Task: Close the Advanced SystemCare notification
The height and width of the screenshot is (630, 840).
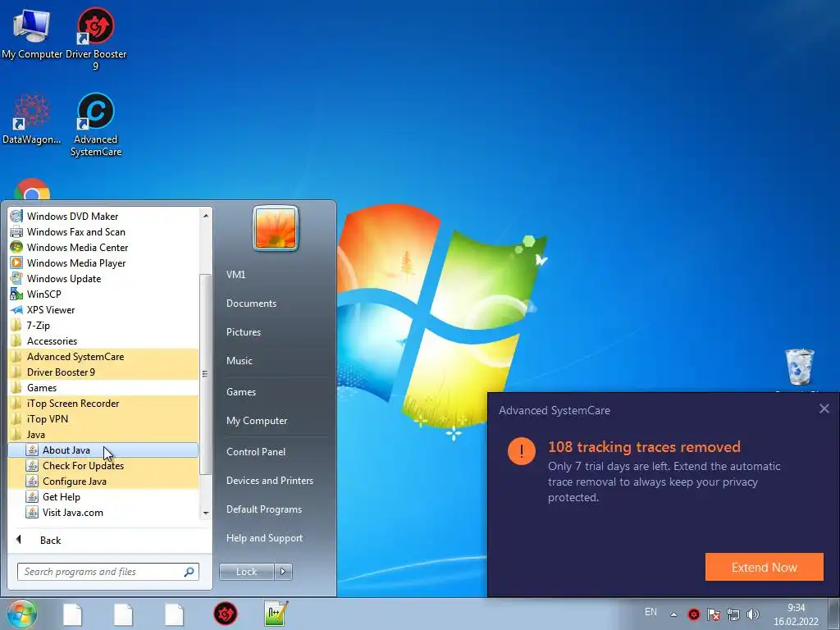Action: click(x=824, y=409)
